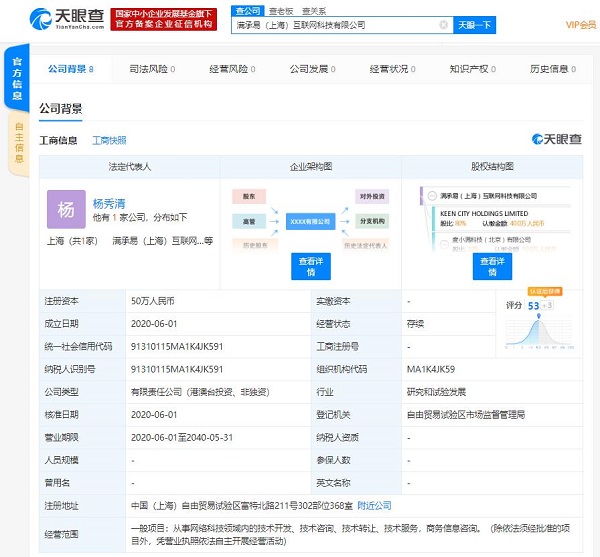The image size is (600, 557).
Task: Open the red 官方备案企业征信机构 banner
Action: (164, 19)
